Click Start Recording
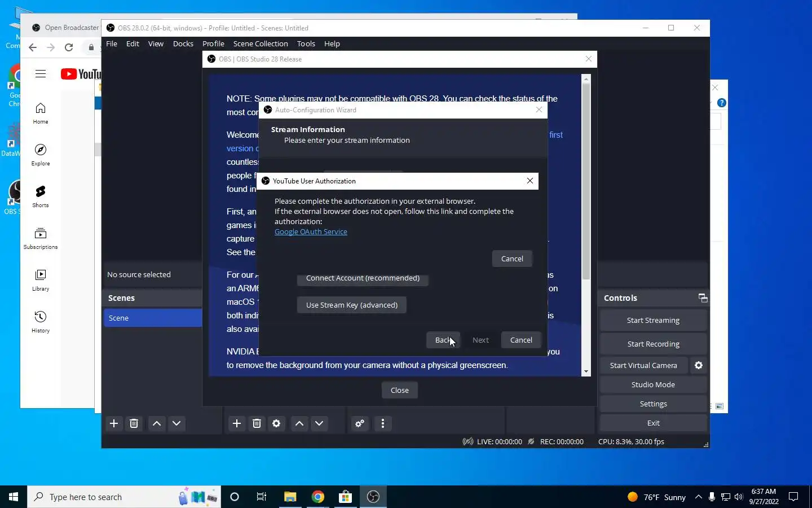The image size is (812, 508). click(x=653, y=344)
